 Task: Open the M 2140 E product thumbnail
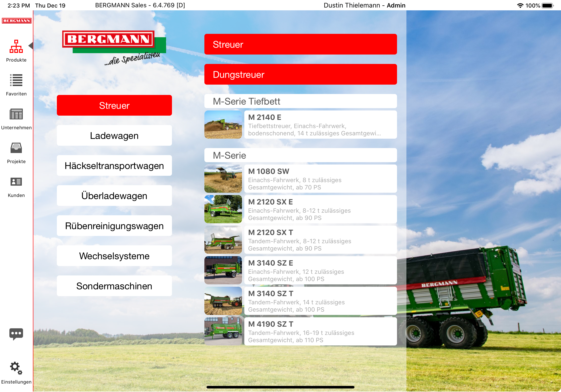223,125
